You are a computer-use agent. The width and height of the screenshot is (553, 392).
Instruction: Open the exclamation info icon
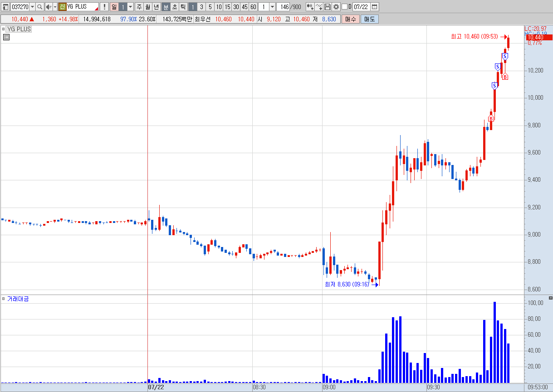[x=104, y=7]
